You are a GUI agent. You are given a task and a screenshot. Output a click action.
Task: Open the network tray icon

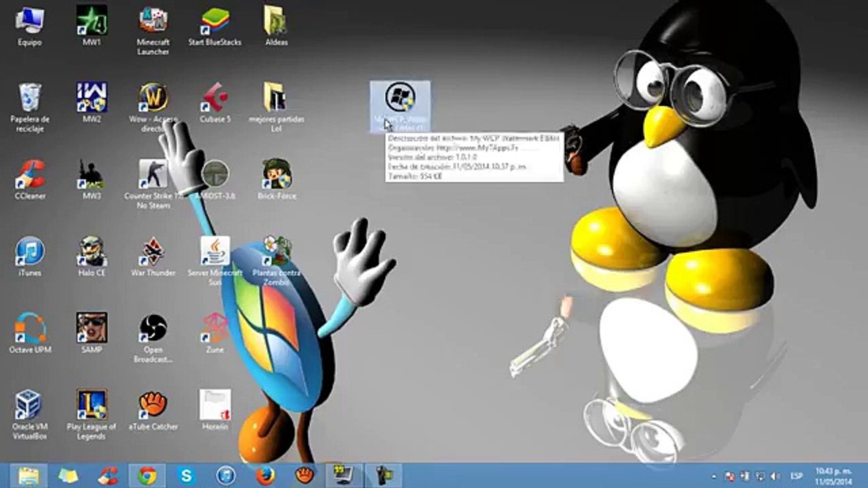(760, 476)
